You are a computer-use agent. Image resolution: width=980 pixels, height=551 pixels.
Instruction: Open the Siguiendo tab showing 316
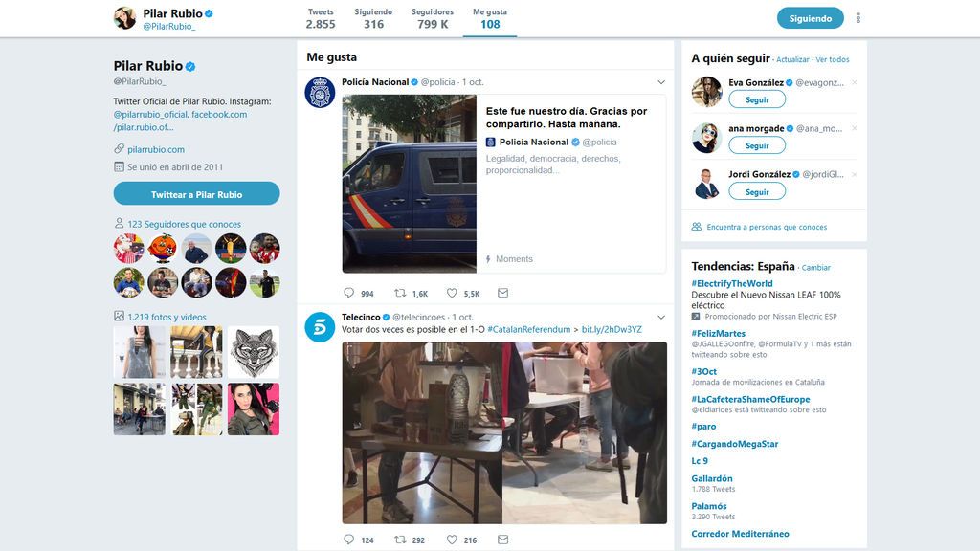pos(373,19)
